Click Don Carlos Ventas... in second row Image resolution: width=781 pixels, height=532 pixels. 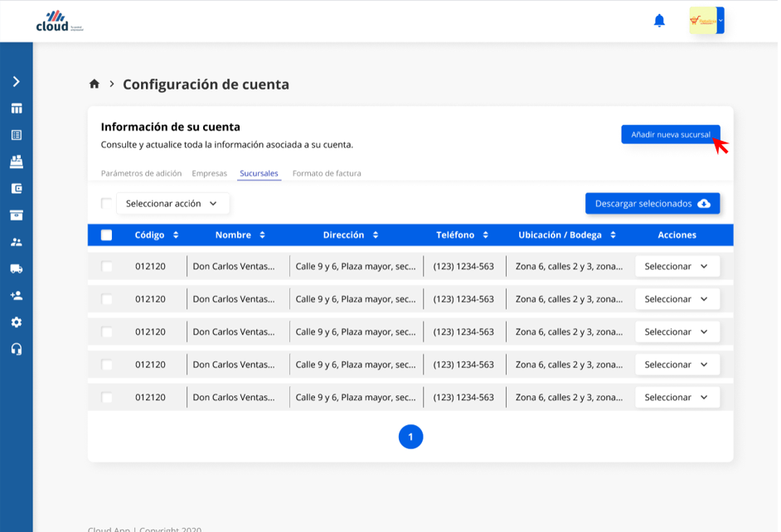[234, 299]
